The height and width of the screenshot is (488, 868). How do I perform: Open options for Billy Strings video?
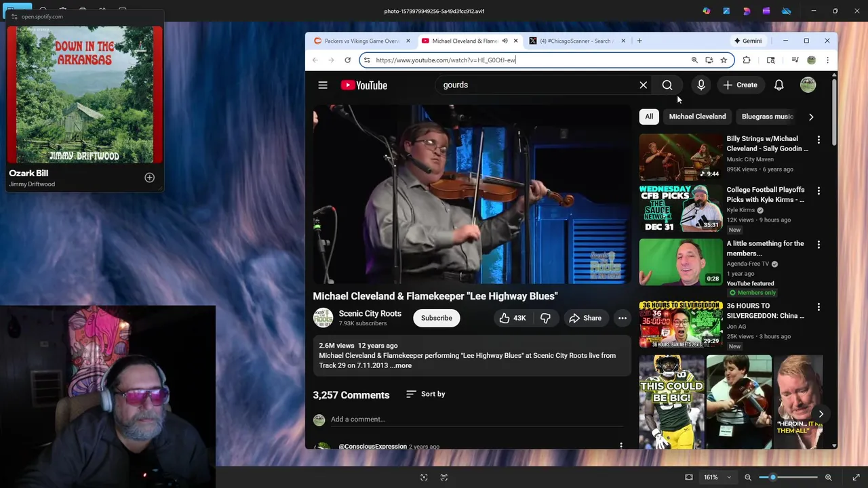tap(818, 140)
